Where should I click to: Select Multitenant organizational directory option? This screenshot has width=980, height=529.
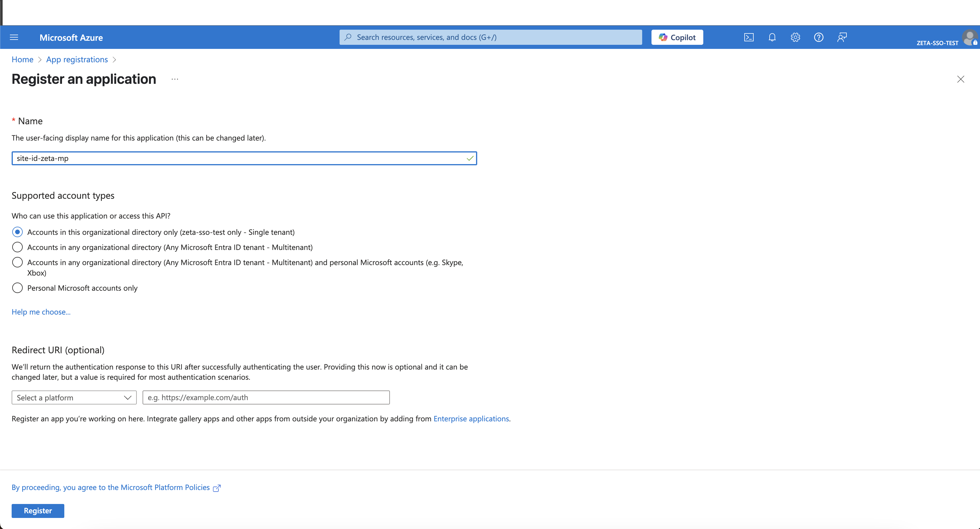coord(17,247)
